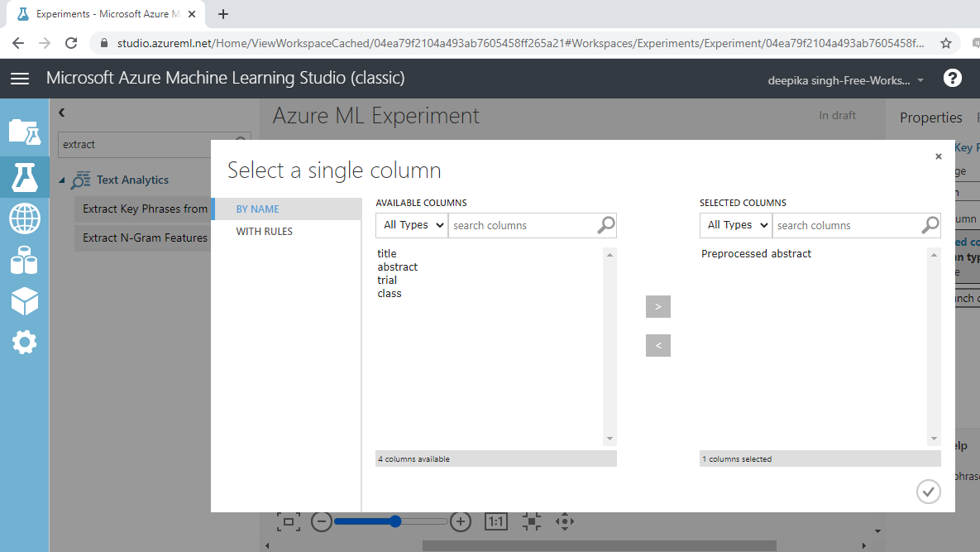Collapse module palette with back chevron
The image size is (980, 552).
[x=61, y=113]
